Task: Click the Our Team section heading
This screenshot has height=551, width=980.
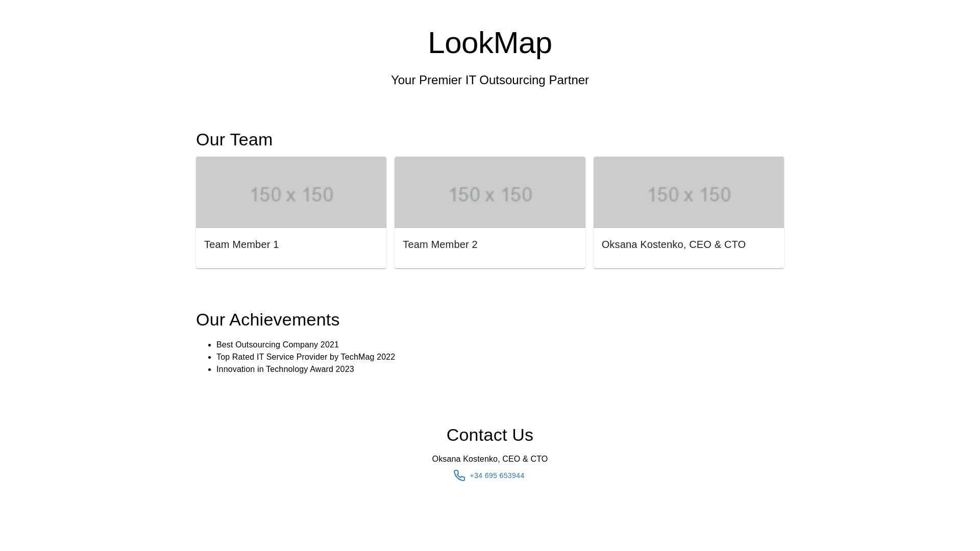Action: click(x=234, y=139)
